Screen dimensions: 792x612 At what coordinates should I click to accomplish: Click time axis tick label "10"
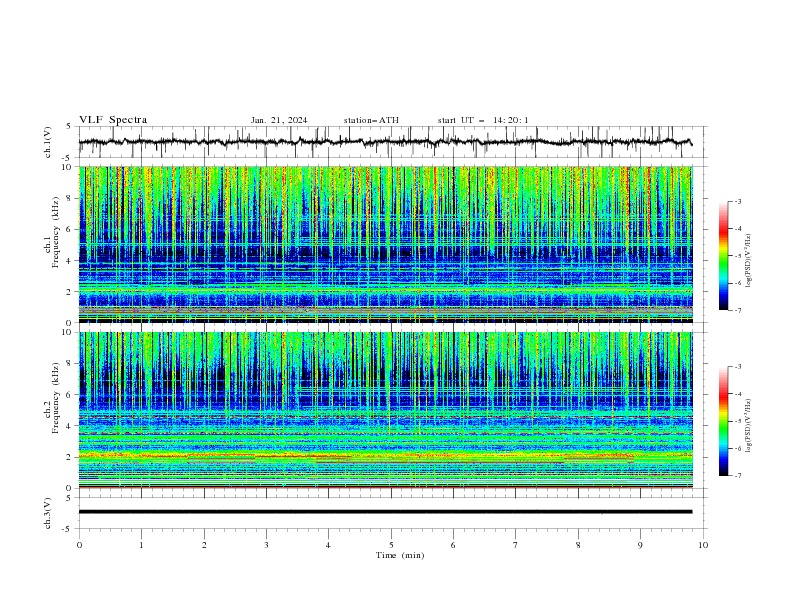pos(703,545)
